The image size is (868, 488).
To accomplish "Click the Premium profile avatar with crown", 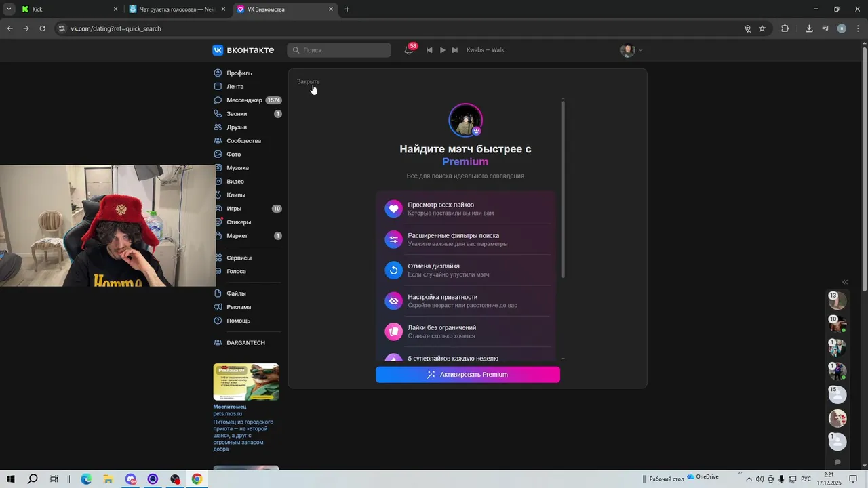I will [x=465, y=120].
